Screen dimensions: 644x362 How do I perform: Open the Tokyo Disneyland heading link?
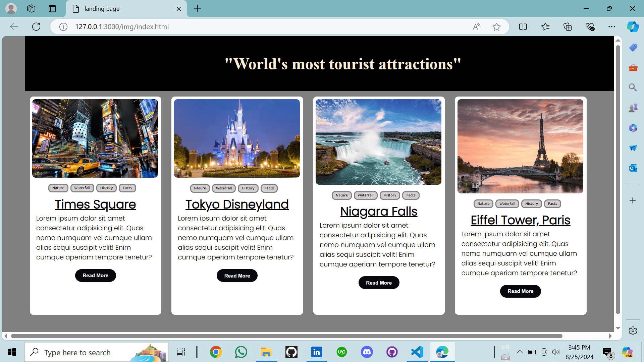point(237,204)
